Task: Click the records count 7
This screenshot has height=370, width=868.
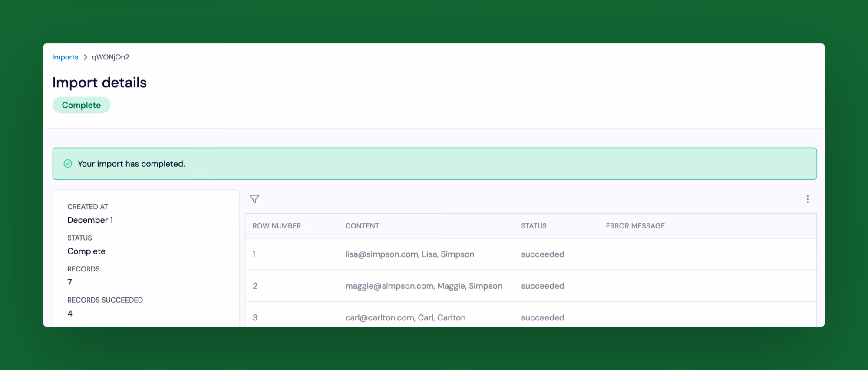Action: point(69,282)
